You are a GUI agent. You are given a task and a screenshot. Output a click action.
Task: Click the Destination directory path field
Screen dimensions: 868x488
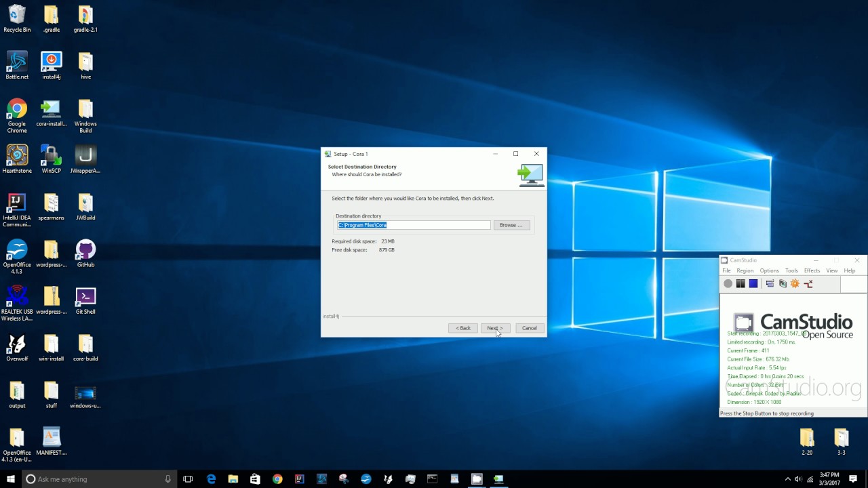(414, 225)
